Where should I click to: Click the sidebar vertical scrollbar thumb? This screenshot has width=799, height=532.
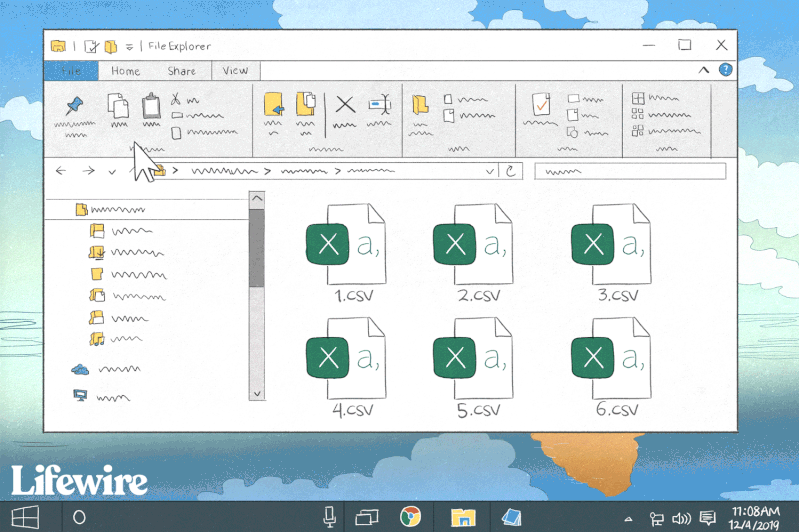coord(257,248)
